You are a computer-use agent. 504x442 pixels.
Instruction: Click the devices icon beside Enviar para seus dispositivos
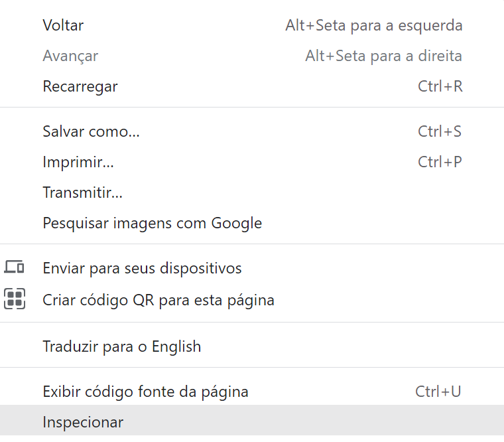coord(14,267)
